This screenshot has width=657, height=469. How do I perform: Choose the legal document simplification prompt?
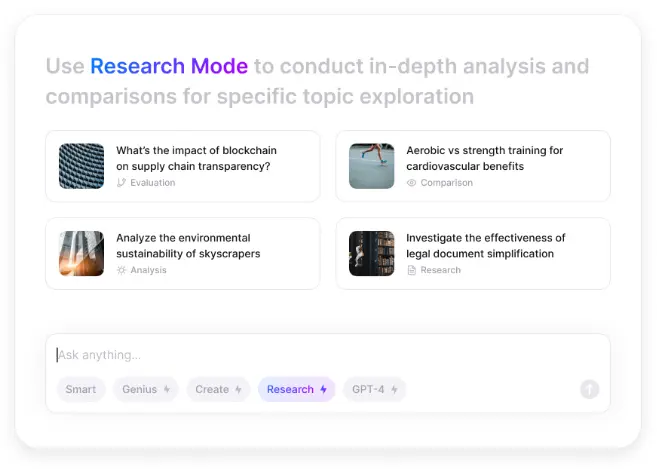(486, 246)
